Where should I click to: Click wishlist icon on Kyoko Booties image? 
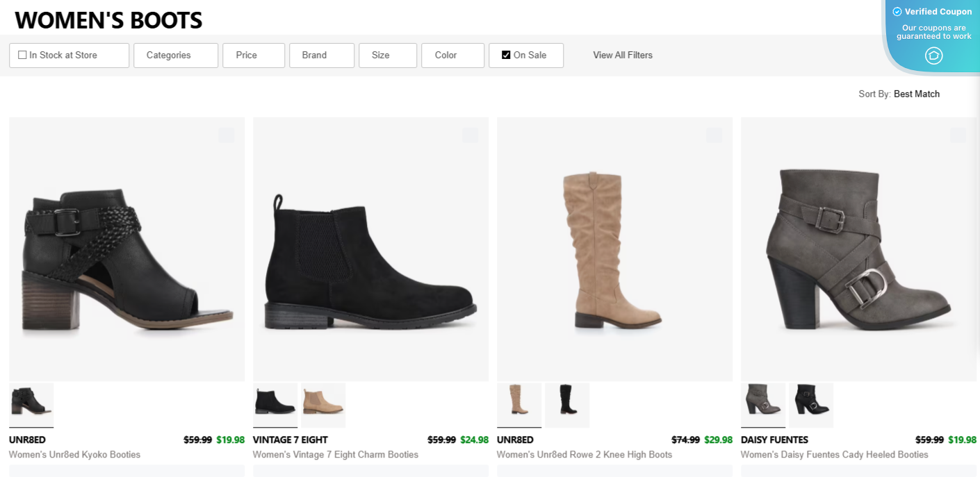[227, 135]
